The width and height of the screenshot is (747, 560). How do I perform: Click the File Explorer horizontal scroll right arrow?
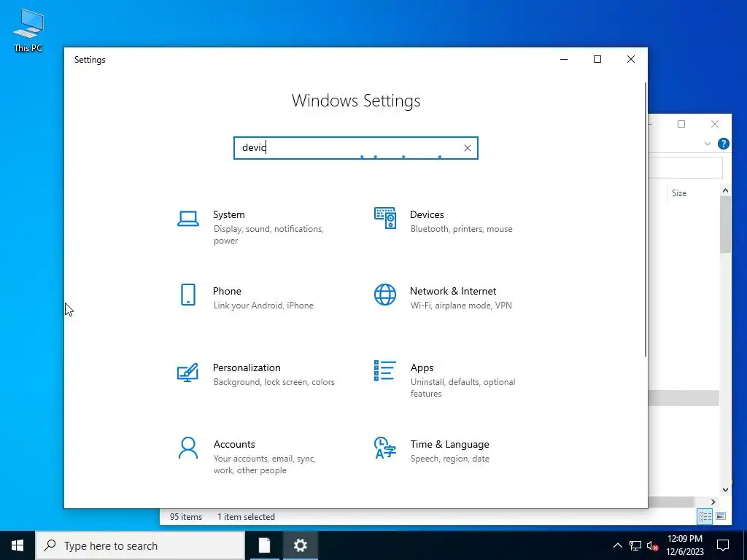(713, 502)
